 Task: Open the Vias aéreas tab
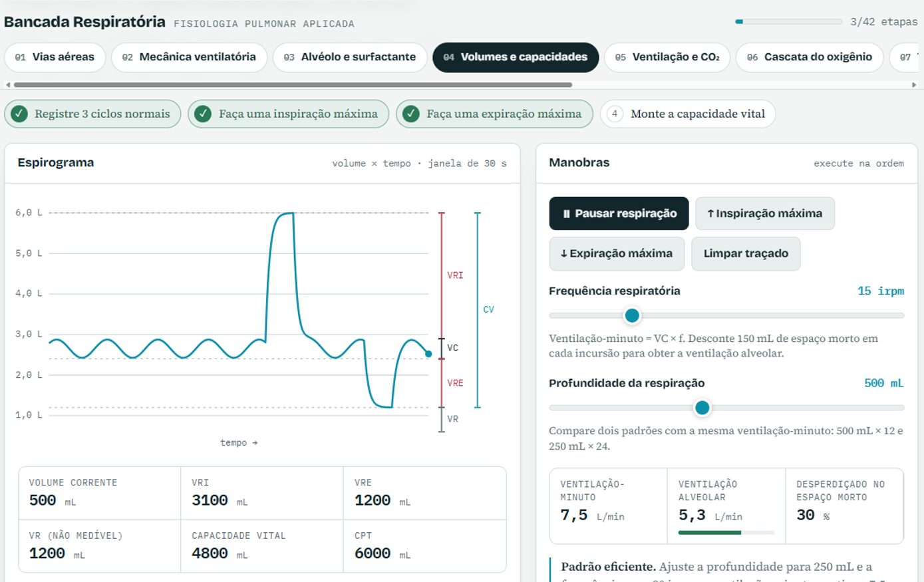pos(55,57)
